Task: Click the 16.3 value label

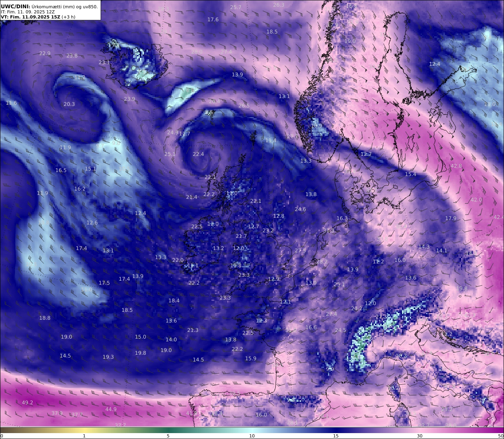Action: tap(342, 218)
